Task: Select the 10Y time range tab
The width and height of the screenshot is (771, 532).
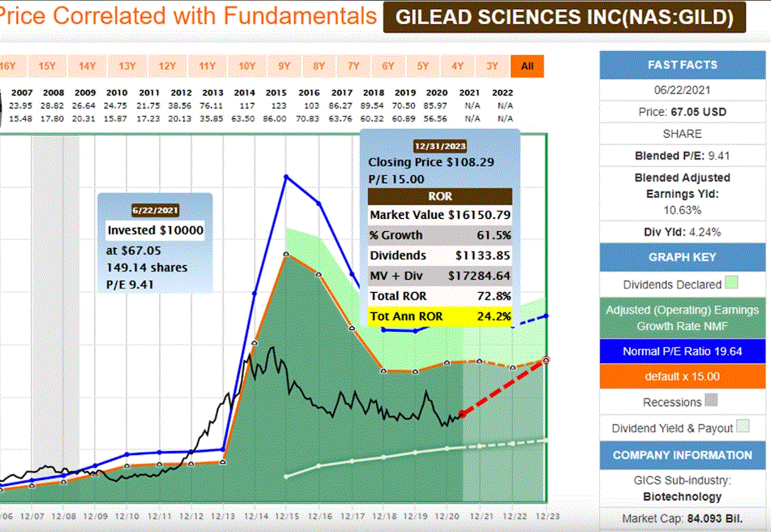Action: (x=246, y=66)
